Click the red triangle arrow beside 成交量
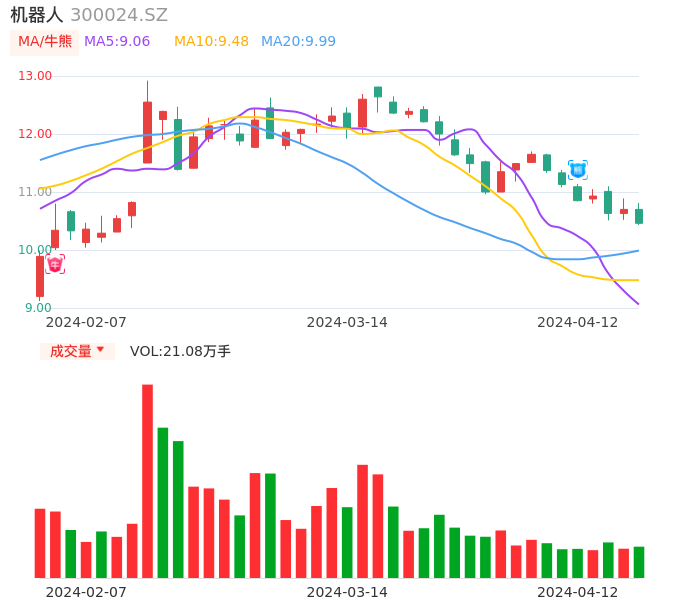The height and width of the screenshot is (606, 686). click(x=100, y=350)
